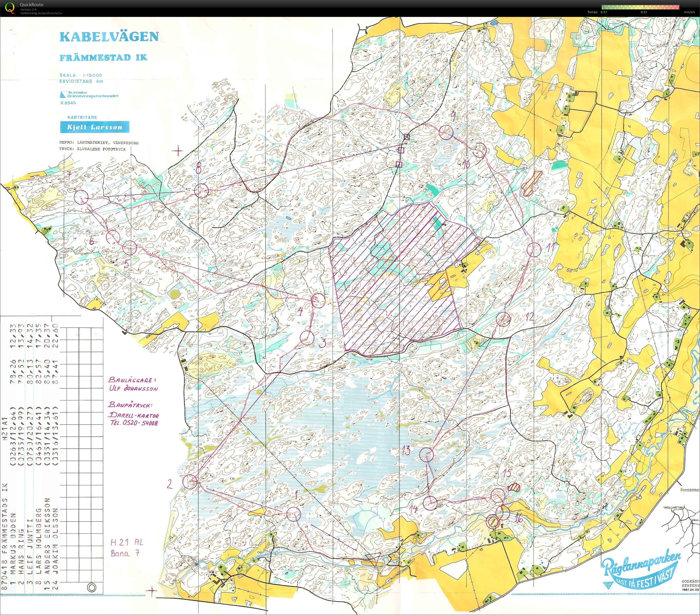
Task: Click the 'Darell-kartor' text
Action: point(134,415)
